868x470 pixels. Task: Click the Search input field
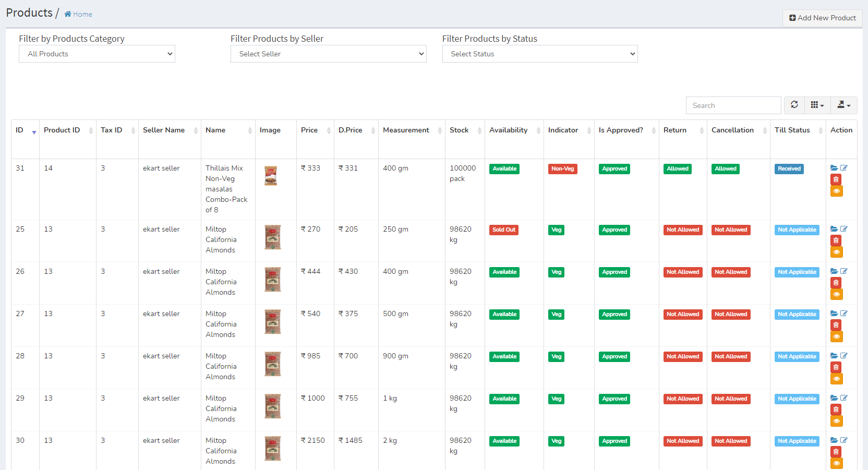click(733, 105)
